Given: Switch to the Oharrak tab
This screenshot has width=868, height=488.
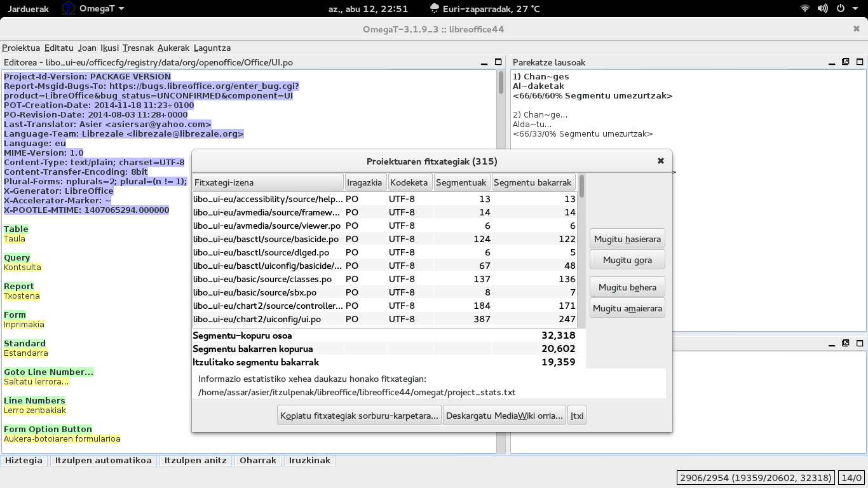Looking at the screenshot, I should [259, 460].
